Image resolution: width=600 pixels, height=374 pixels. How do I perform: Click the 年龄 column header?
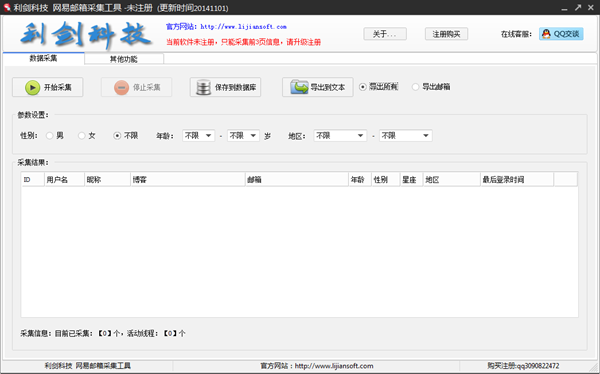(360, 180)
